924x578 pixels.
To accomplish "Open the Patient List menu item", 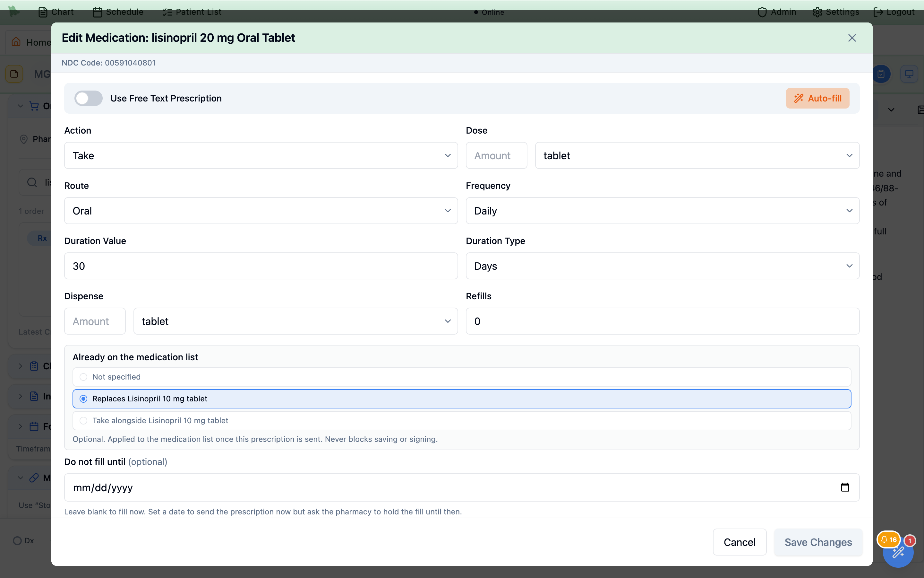I will pos(192,12).
